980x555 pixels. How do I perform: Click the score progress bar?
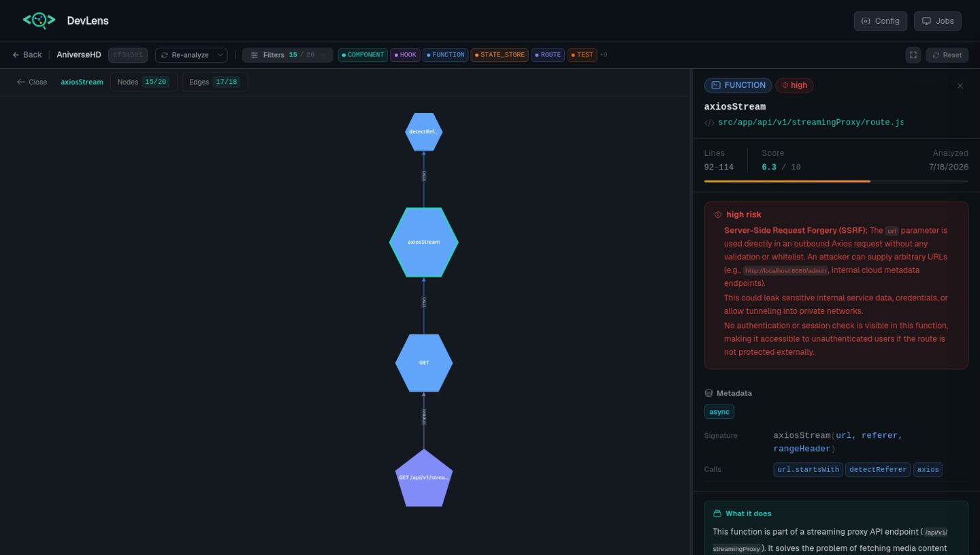pyautogui.click(x=836, y=181)
